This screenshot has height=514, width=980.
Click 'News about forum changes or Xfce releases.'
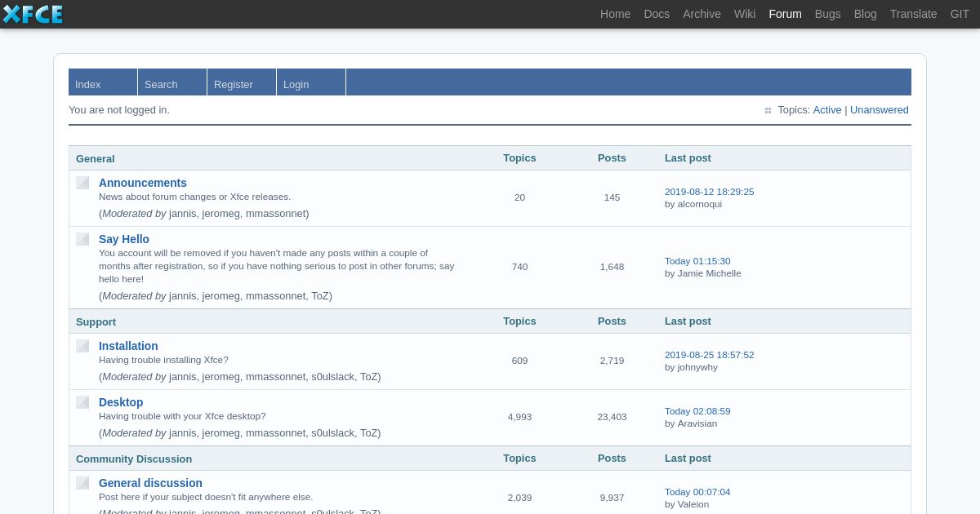[x=194, y=197]
